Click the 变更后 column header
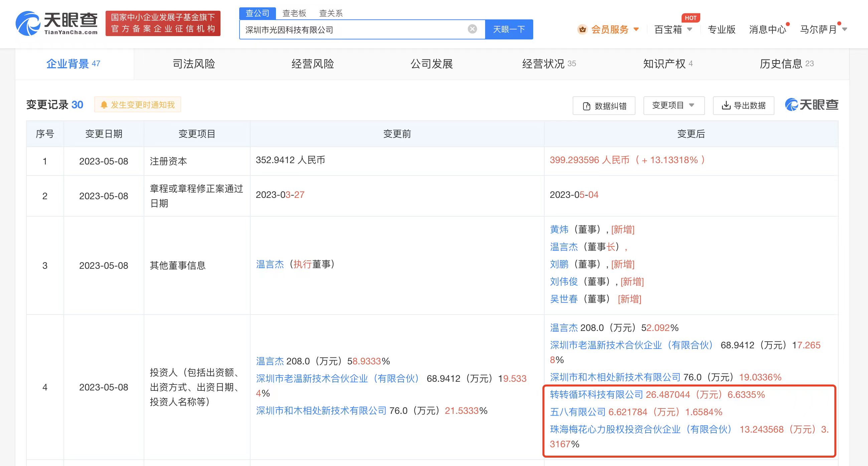 pyautogui.click(x=691, y=134)
